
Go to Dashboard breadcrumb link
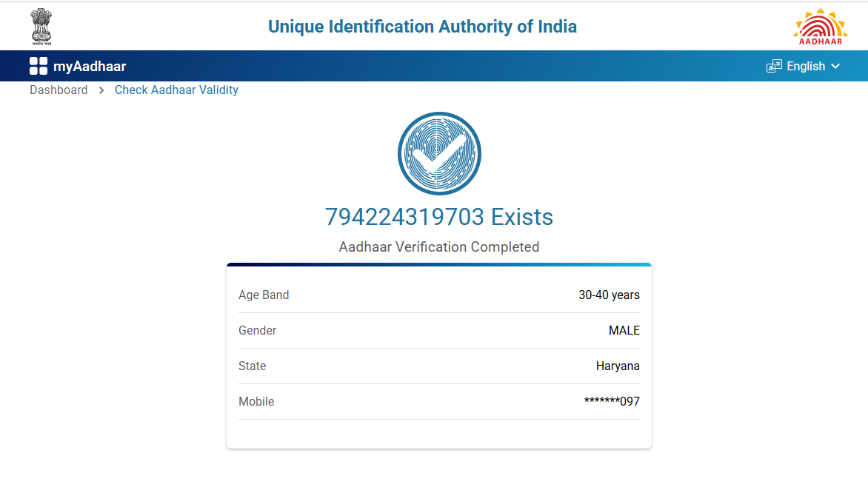[x=59, y=90]
